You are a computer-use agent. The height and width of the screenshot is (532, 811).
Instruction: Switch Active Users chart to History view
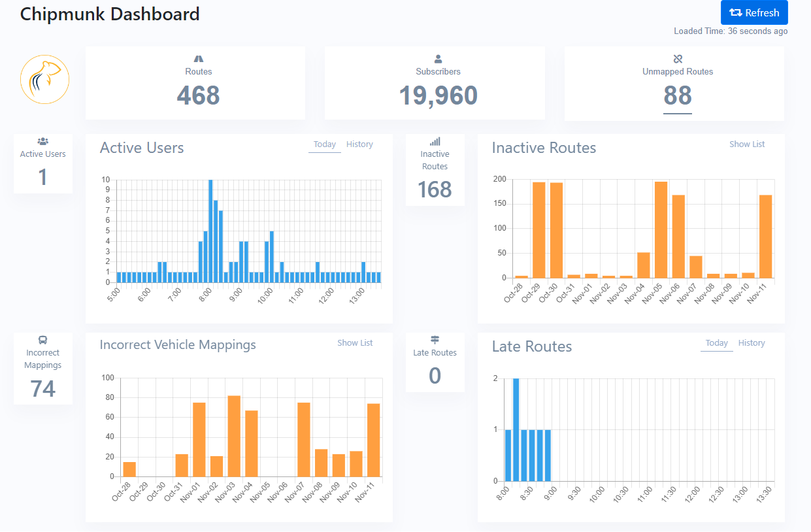click(x=359, y=144)
